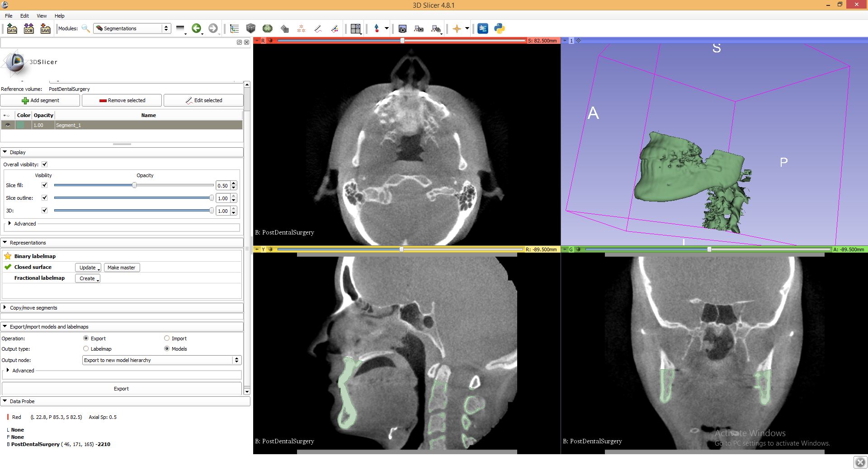
Task: Select Labelmap output type radio button
Action: click(x=86, y=349)
